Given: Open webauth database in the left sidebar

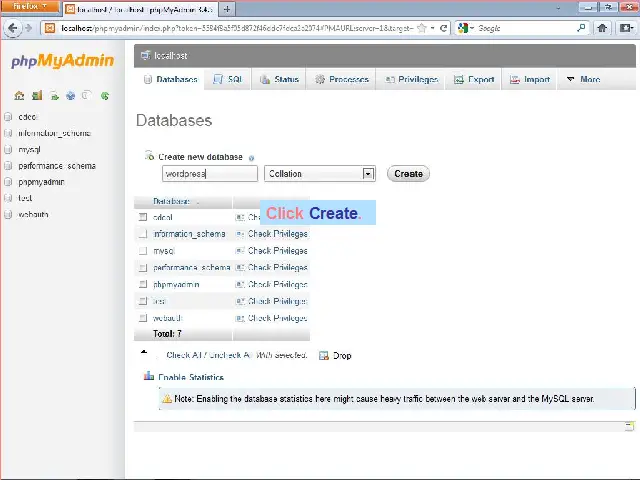Looking at the screenshot, I should pyautogui.click(x=33, y=214).
